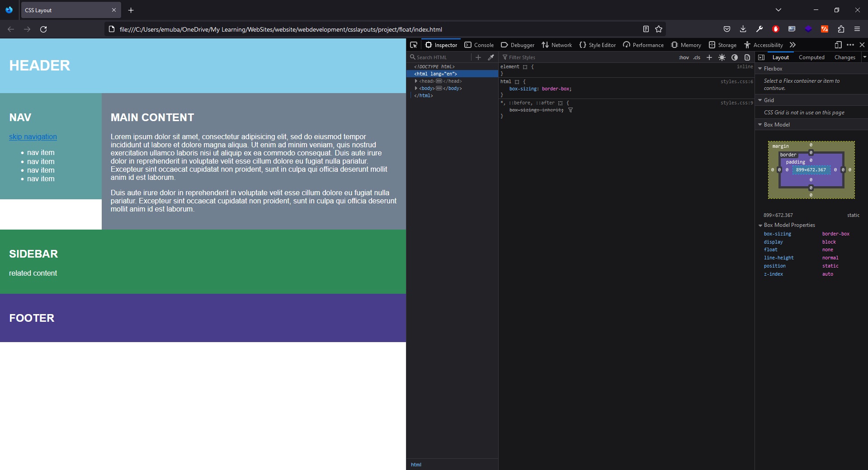Click the Filter Styles input

(x=588, y=57)
